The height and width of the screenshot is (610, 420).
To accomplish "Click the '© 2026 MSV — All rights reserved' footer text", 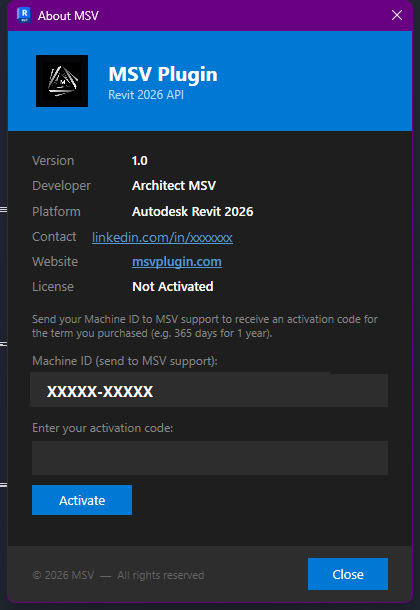I will [118, 575].
